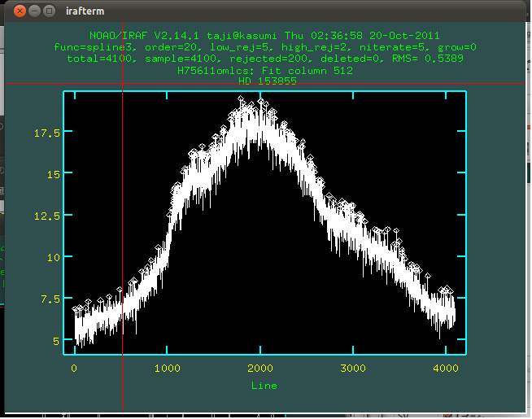Minimize the irafterm window
This screenshot has width=532, height=419.
coord(36,11)
